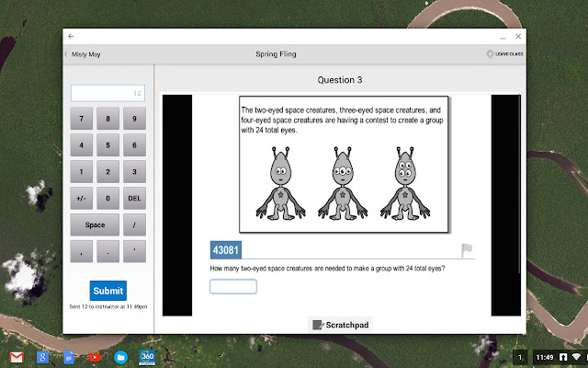588x368 pixels.
Task: Open YouTube from the shelf
Action: (x=95, y=358)
